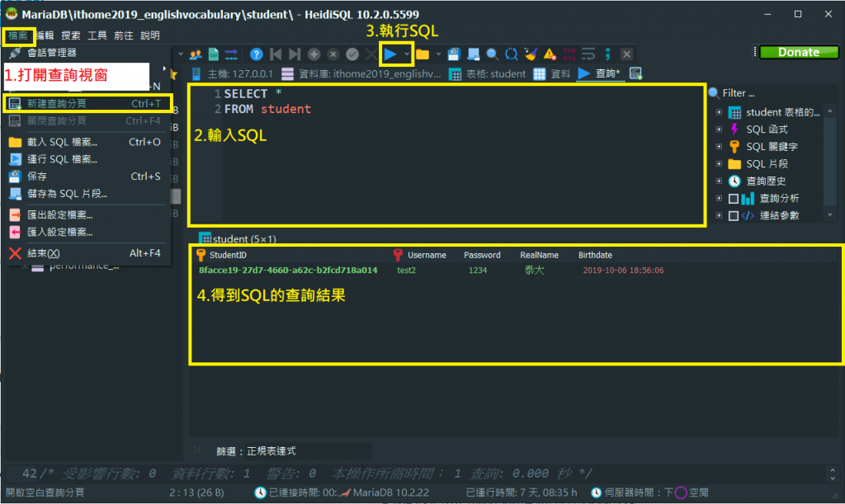Choose 會話管理器 menu entry
The image size is (845, 504).
(x=87, y=53)
